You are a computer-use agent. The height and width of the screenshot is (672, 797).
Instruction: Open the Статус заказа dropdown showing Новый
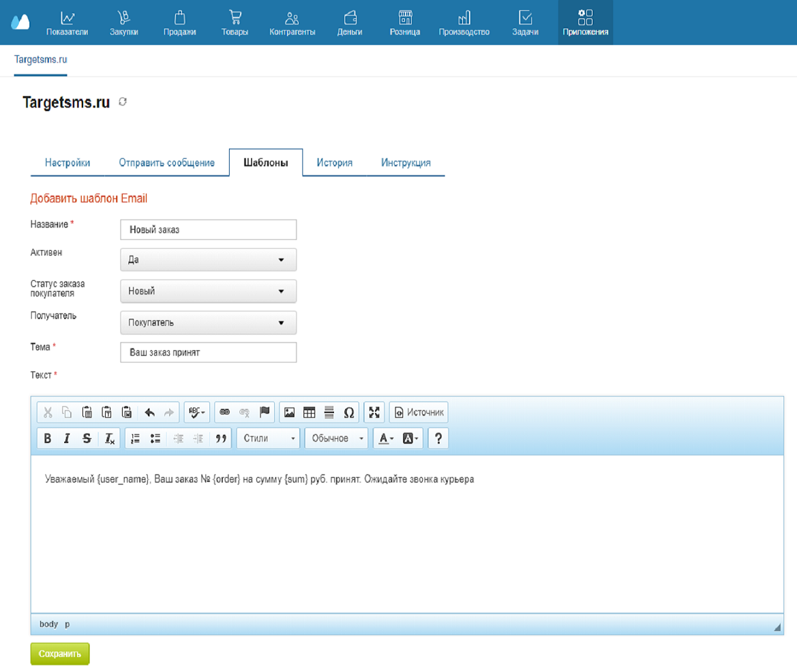(209, 291)
